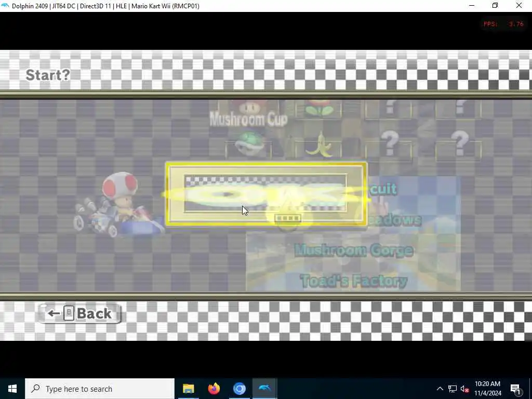The image size is (532, 399).
Task: Click the muted volume tray icon
Action: [464, 389]
